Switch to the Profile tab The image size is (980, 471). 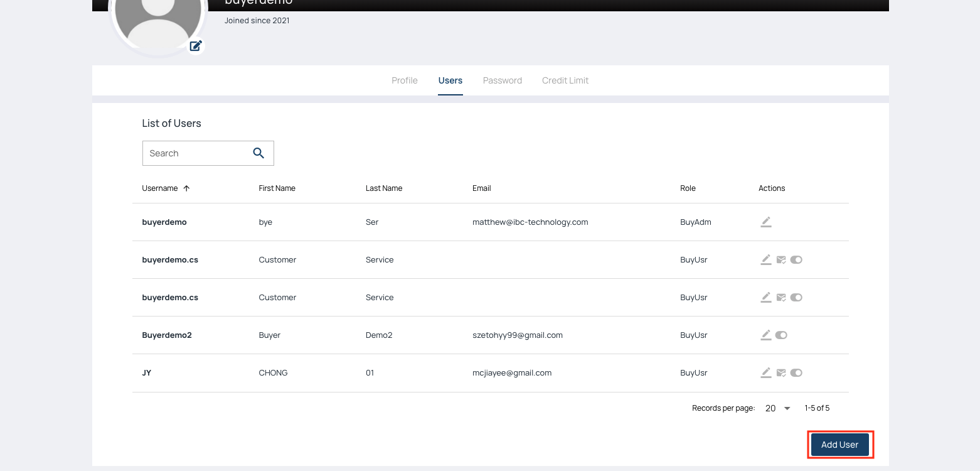tap(405, 80)
